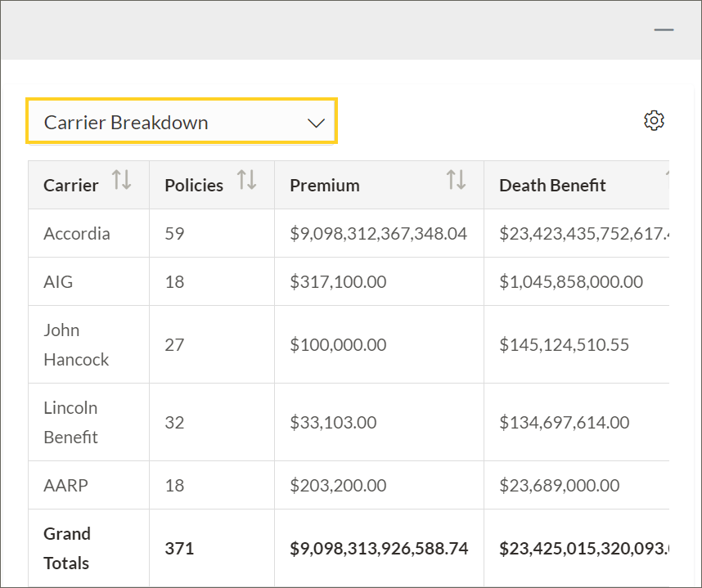
Task: Open the table settings gear icon
Action: coord(654,120)
